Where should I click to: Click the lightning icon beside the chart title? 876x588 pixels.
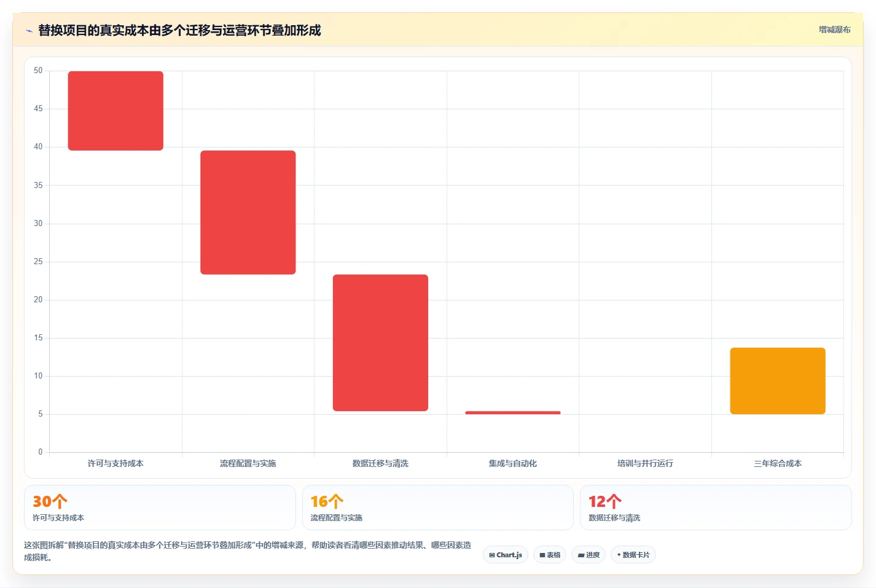pos(29,31)
